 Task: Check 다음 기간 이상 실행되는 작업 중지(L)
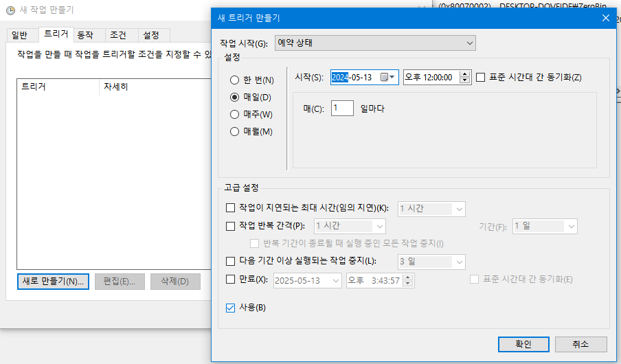[230, 261]
